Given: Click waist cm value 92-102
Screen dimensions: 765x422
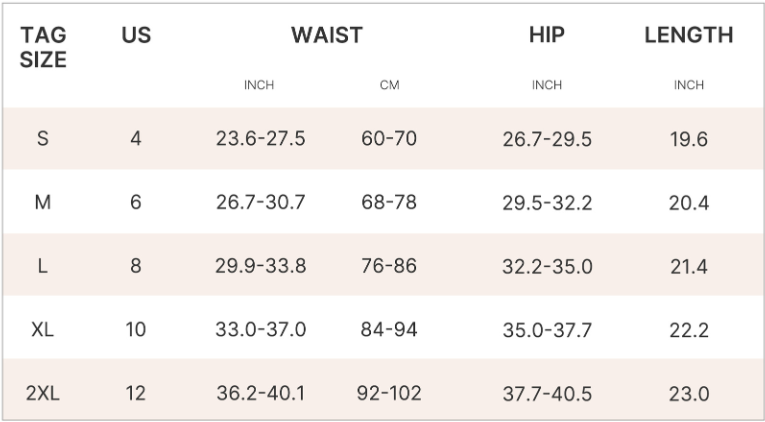Looking at the screenshot, I should 389,393.
